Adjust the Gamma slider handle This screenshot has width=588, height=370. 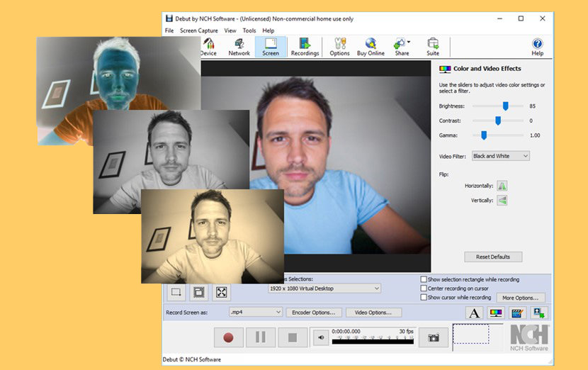click(484, 135)
